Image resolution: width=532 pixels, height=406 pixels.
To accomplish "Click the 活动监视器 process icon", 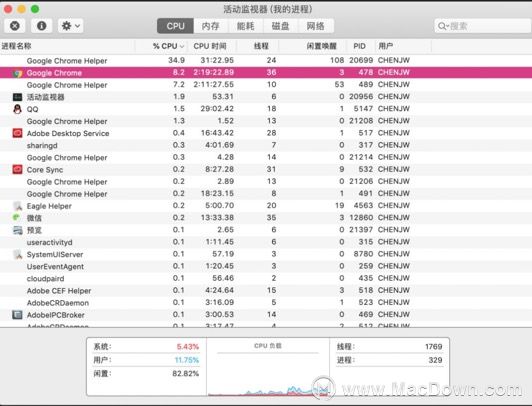I will click(x=18, y=97).
